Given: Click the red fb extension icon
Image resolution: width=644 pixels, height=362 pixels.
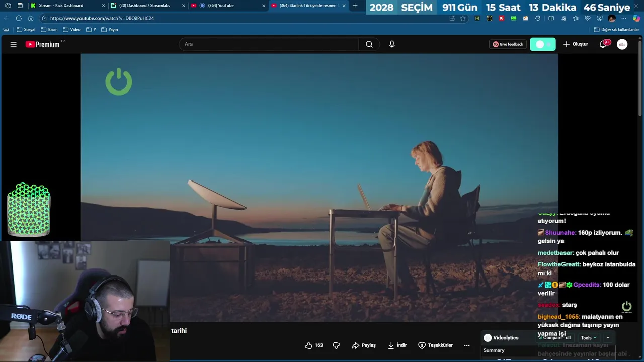Looking at the screenshot, I should pos(502,18).
